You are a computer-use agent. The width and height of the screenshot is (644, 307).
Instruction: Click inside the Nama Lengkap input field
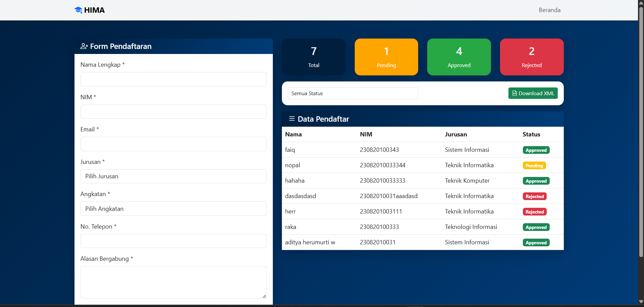tap(173, 79)
